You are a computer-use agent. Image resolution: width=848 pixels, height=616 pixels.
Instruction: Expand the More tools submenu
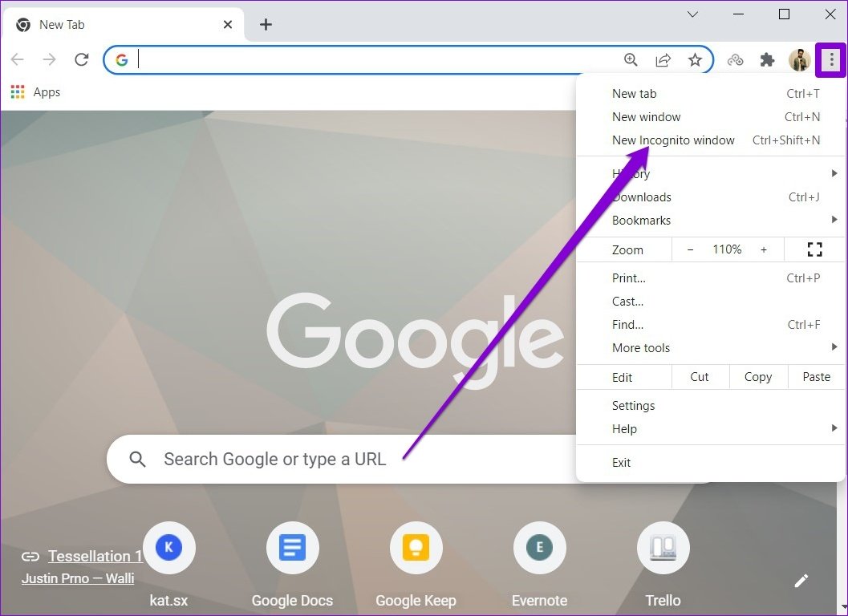click(x=711, y=348)
